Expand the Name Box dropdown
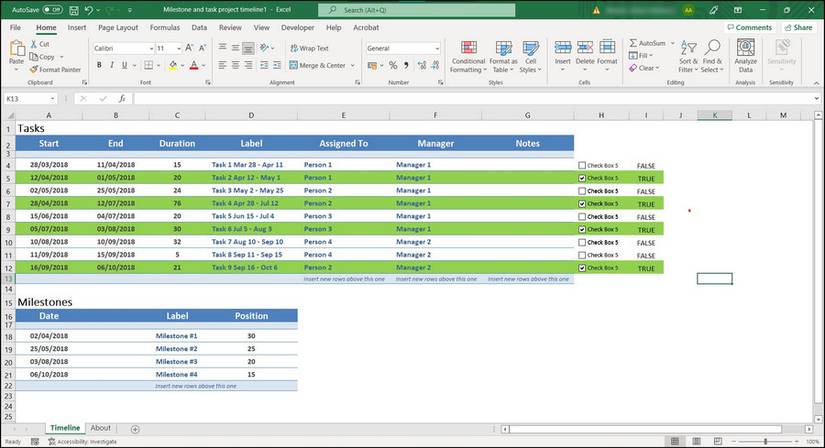This screenshot has width=825, height=448. click(53, 98)
